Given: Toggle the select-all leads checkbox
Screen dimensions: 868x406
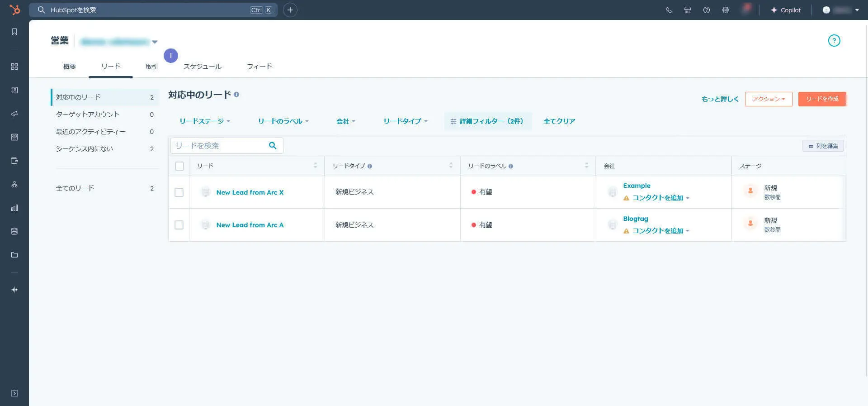Looking at the screenshot, I should [179, 166].
